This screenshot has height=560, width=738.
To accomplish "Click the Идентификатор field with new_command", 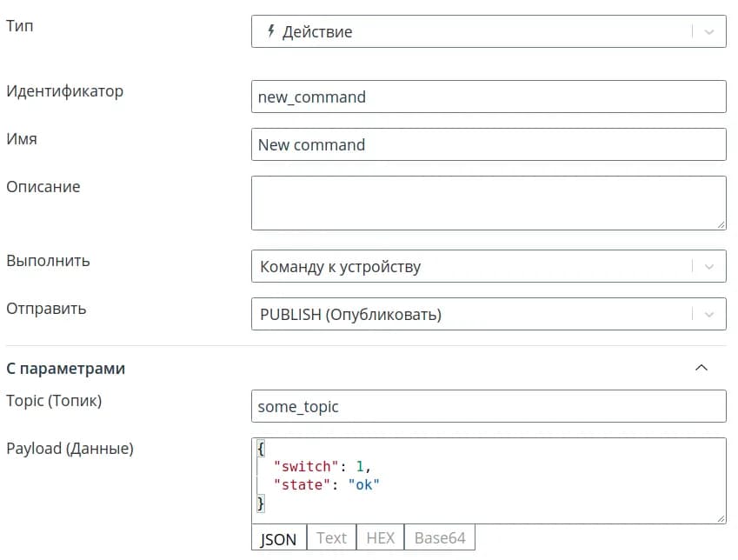I will [488, 97].
